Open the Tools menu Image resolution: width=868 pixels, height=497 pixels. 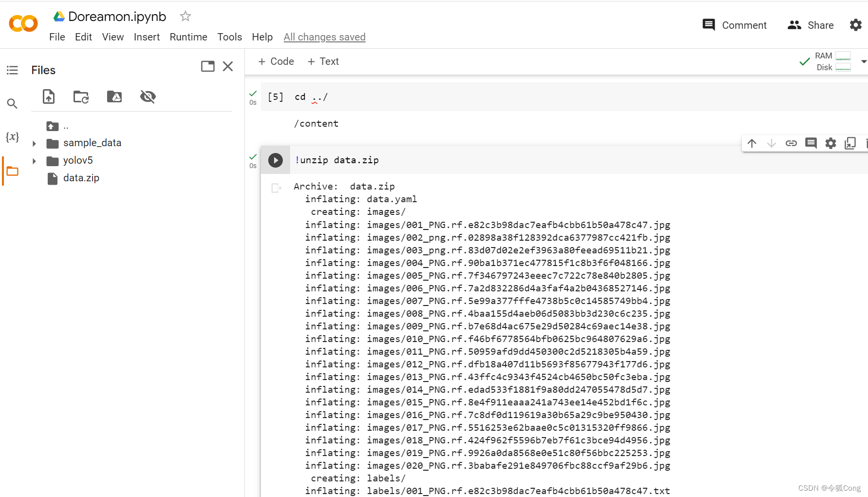click(x=230, y=37)
